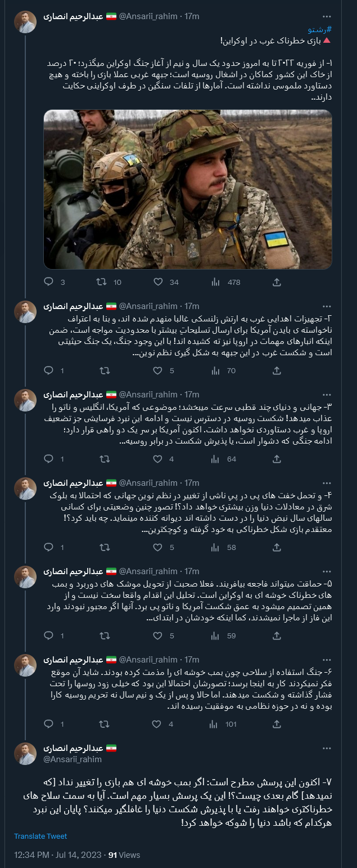
Task: Open the share icon on the first tweet
Action: 276,281
